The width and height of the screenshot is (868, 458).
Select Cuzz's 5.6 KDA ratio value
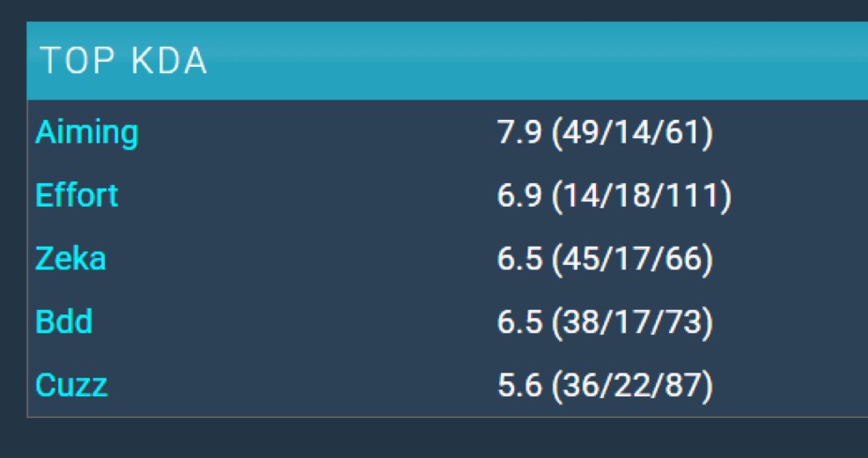519,385
